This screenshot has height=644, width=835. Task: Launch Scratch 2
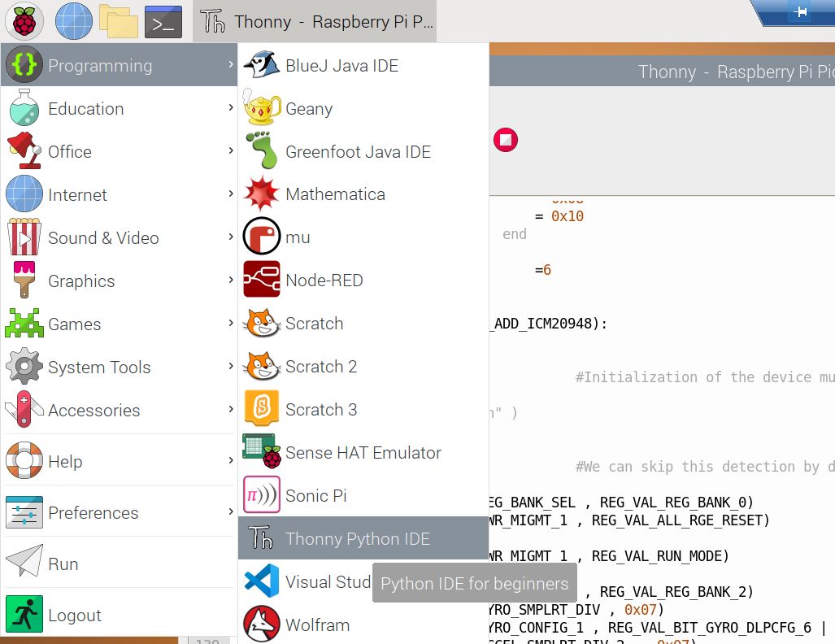pyautogui.click(x=363, y=367)
